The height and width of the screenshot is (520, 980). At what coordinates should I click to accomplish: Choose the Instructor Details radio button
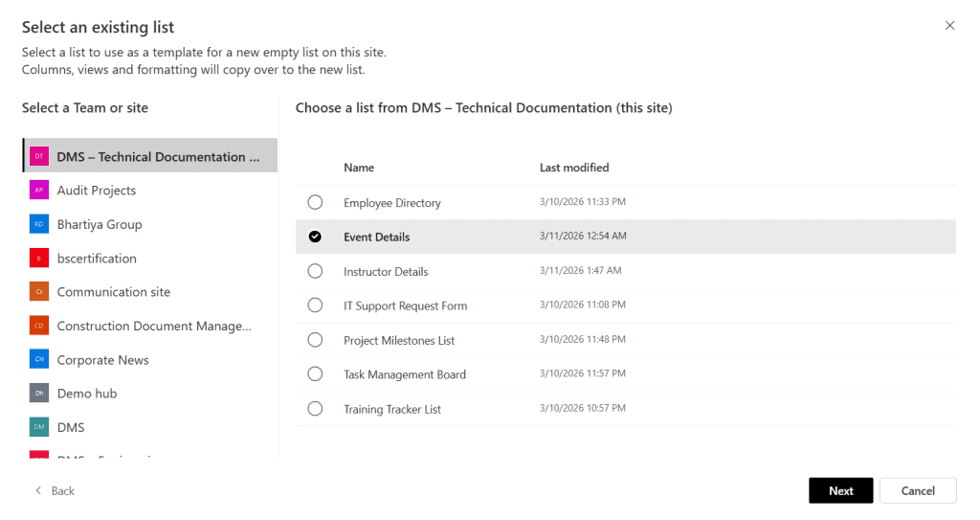315,271
